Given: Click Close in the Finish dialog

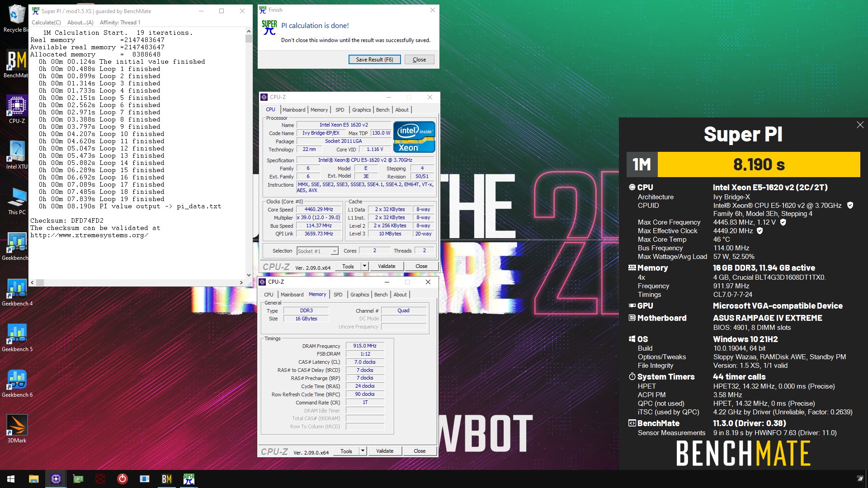Looking at the screenshot, I should 419,60.
